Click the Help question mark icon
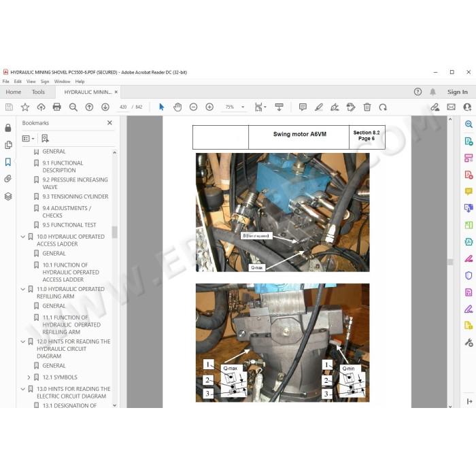Viewport: 476px width, 476px height. (418, 92)
